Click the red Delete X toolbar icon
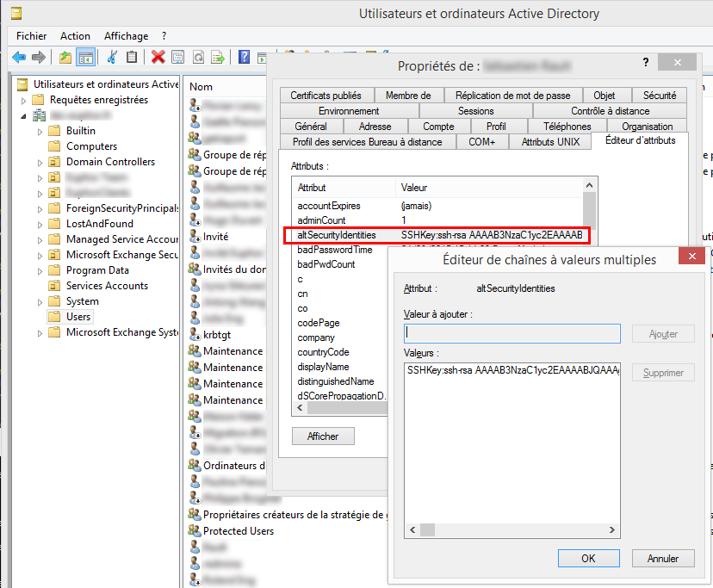 158,57
